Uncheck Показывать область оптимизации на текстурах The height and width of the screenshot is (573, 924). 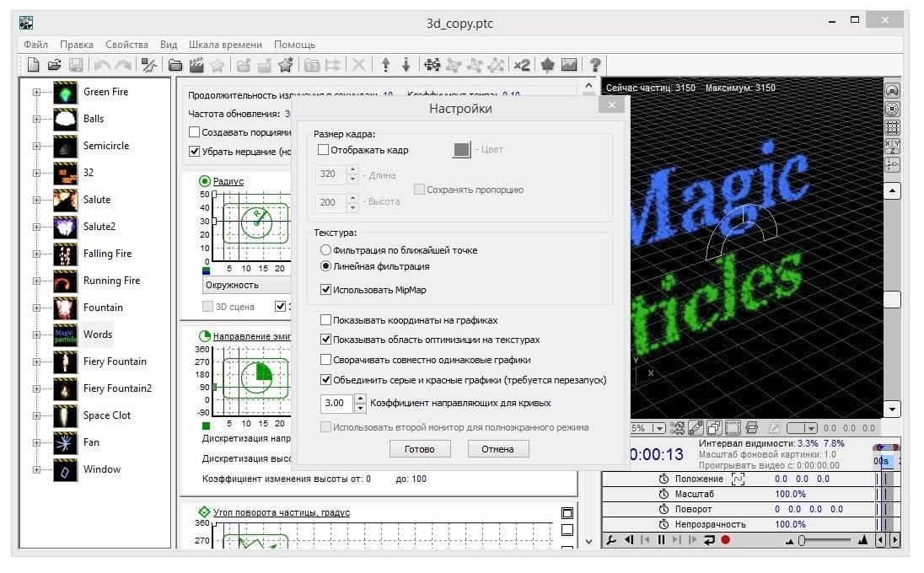click(325, 340)
